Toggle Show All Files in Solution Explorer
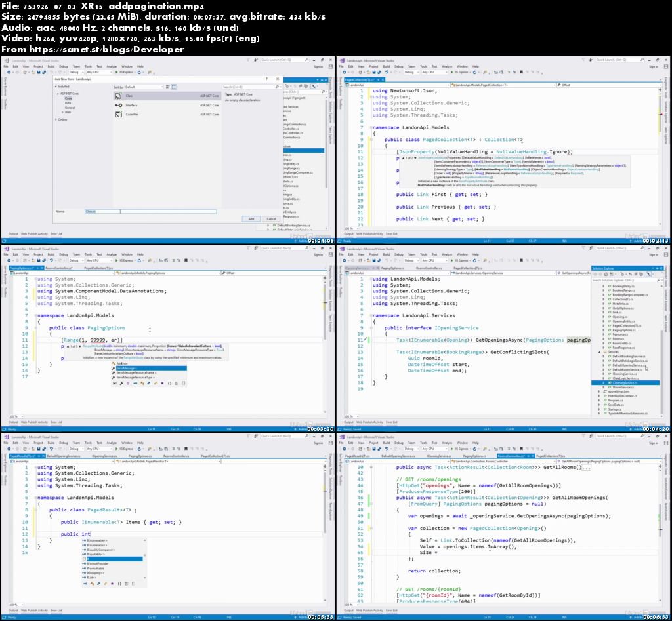This screenshot has width=672, height=621. [x=640, y=273]
